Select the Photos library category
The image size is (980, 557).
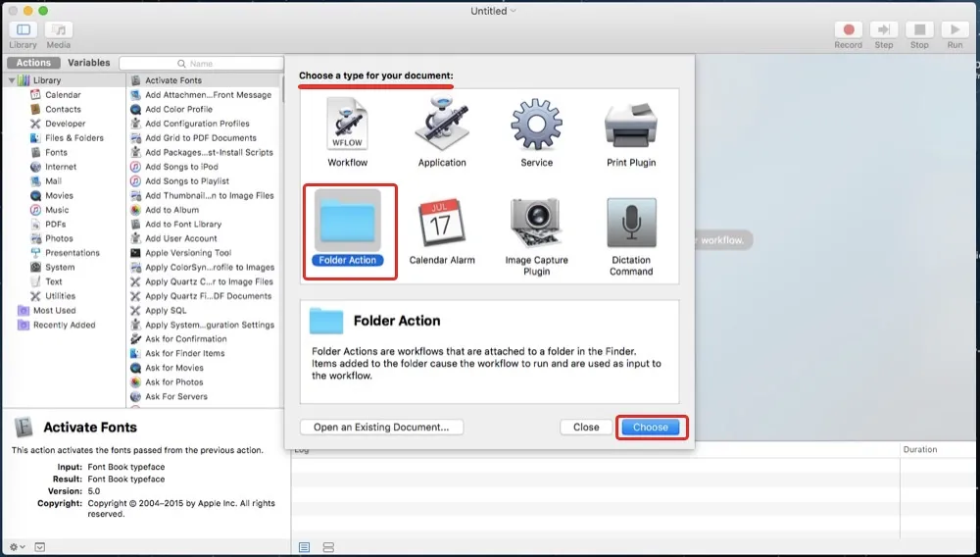59,238
